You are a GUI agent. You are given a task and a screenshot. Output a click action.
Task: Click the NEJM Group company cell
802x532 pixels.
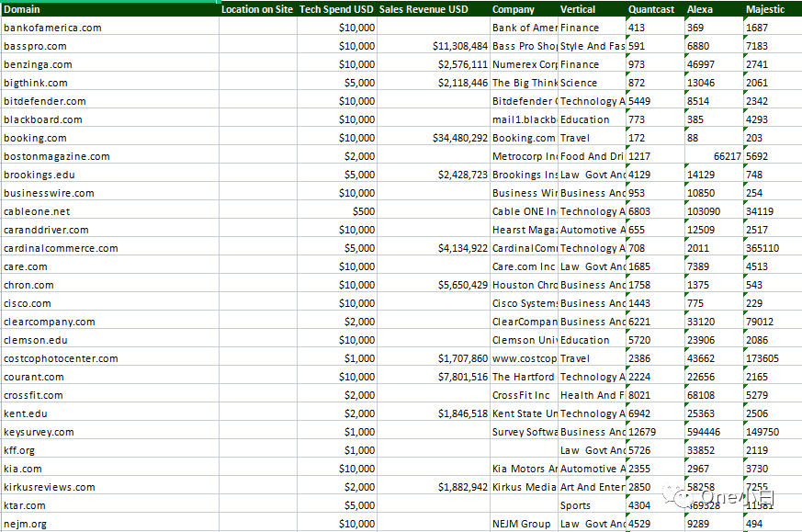pyautogui.click(x=522, y=524)
